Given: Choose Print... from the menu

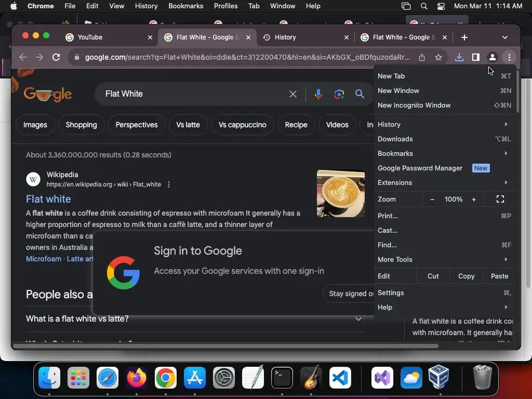Looking at the screenshot, I should (x=445, y=216).
